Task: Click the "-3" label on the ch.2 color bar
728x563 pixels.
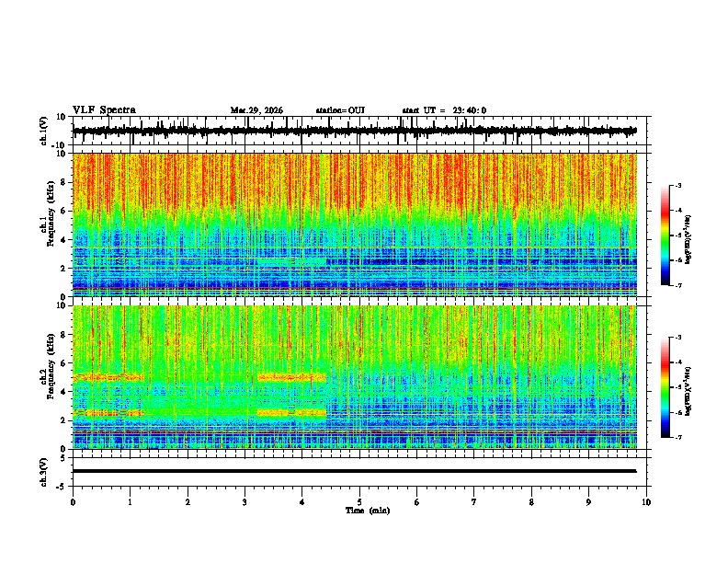Action: [x=678, y=338]
